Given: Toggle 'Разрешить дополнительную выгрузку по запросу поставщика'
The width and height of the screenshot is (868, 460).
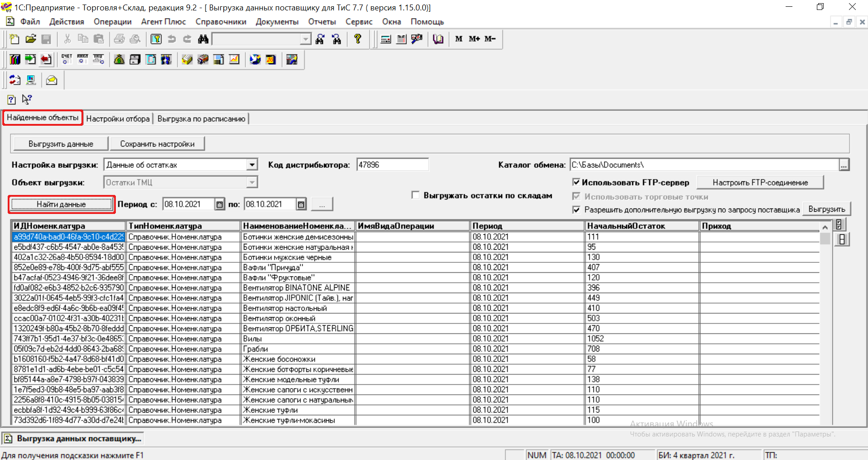Looking at the screenshot, I should (576, 210).
